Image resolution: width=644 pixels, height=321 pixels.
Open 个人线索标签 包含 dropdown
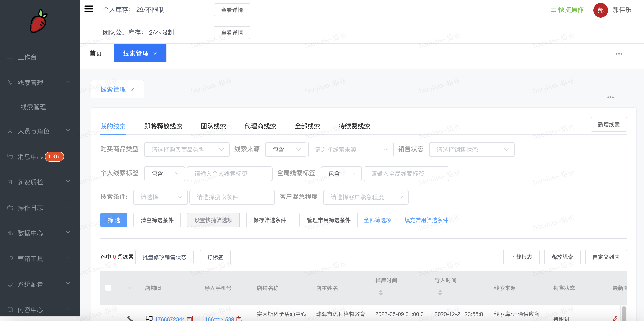[x=164, y=173]
